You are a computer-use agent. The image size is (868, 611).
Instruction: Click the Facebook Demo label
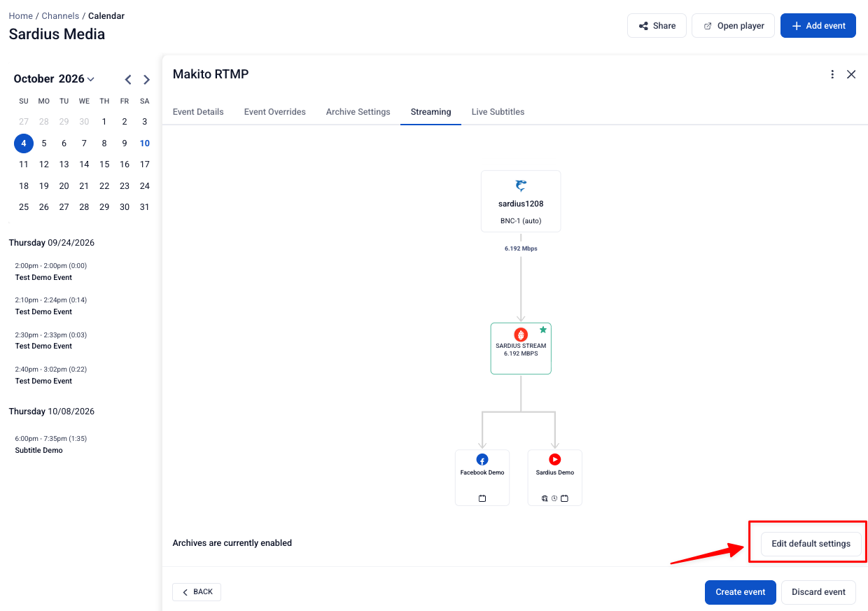tap(482, 472)
